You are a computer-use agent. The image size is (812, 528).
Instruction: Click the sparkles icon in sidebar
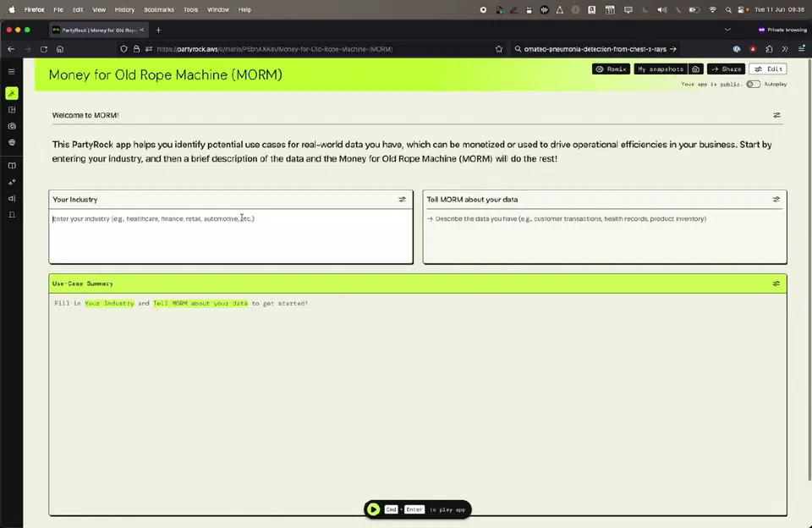pos(11,182)
